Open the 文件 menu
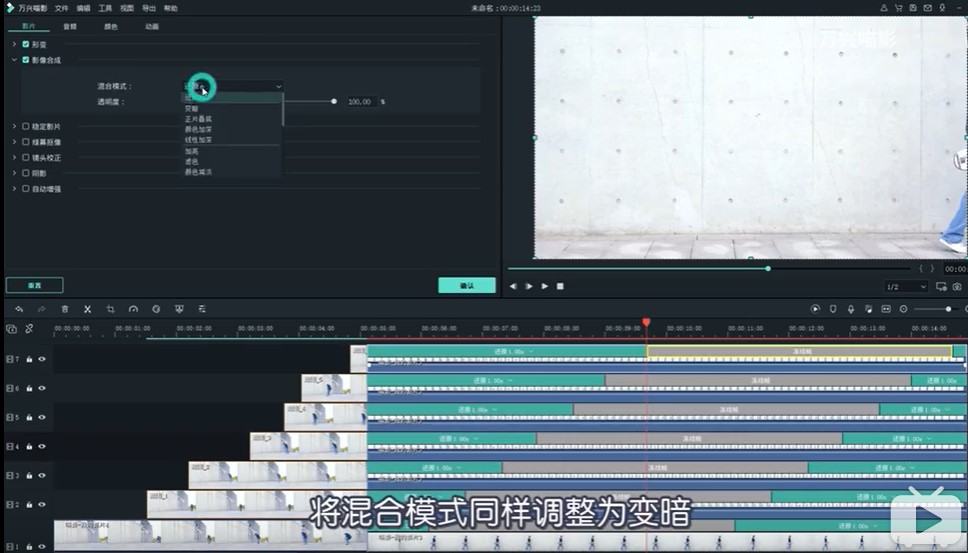This screenshot has height=553, width=968. click(x=61, y=8)
